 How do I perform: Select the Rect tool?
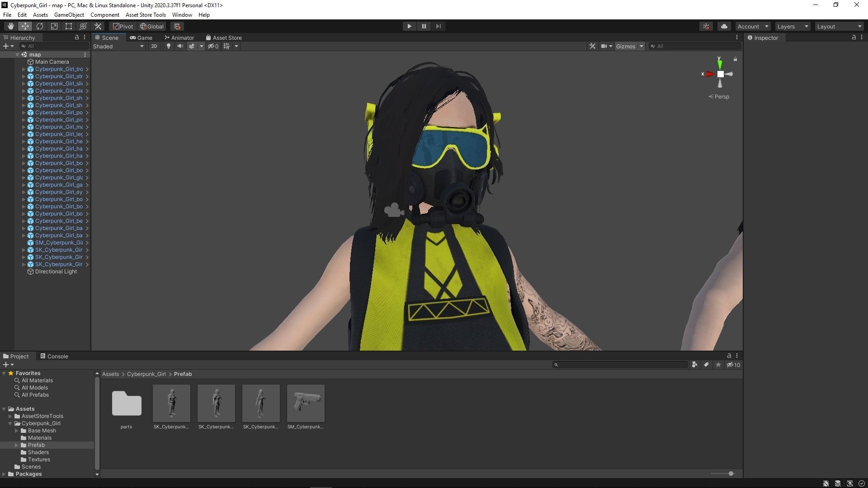68,26
